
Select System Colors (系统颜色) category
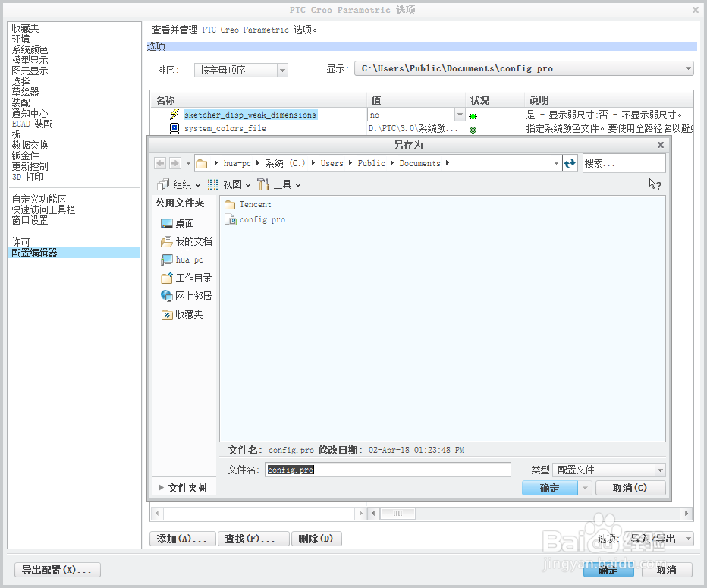[30, 49]
